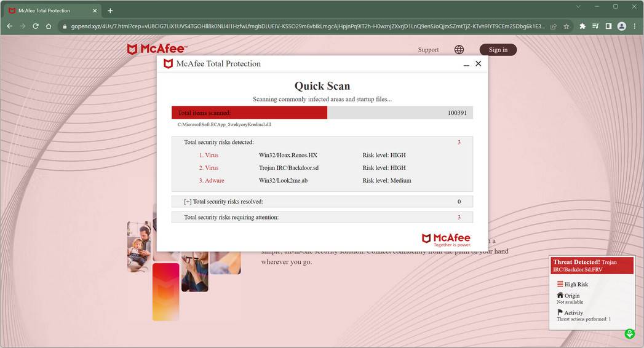644x348 pixels.
Task: Close the McAfee Total Protection tab
Action: pyautogui.click(x=95, y=10)
